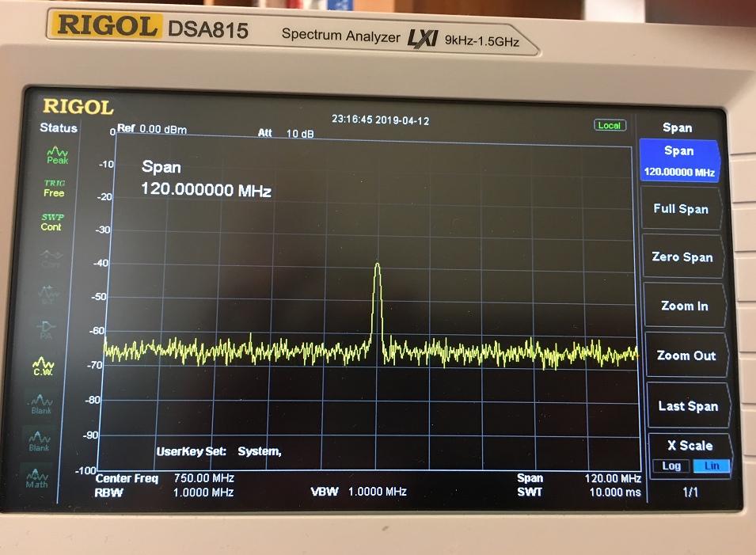756x555 pixels.
Task: Select the Math trace status icon
Action: click(37, 478)
